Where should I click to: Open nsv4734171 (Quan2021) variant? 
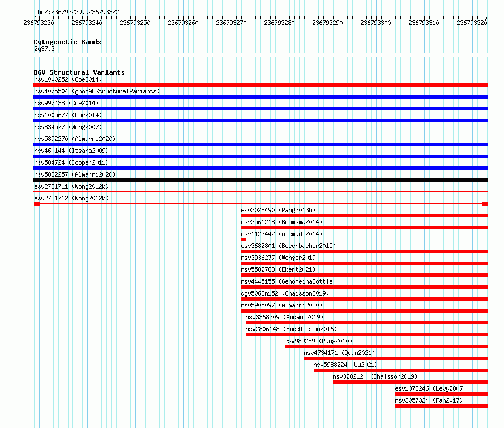339,353
